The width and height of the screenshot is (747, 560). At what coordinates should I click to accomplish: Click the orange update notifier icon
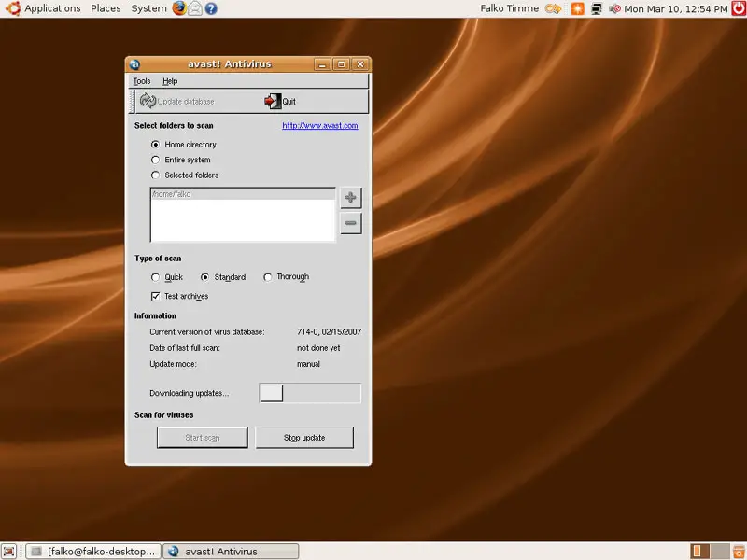coord(577,8)
